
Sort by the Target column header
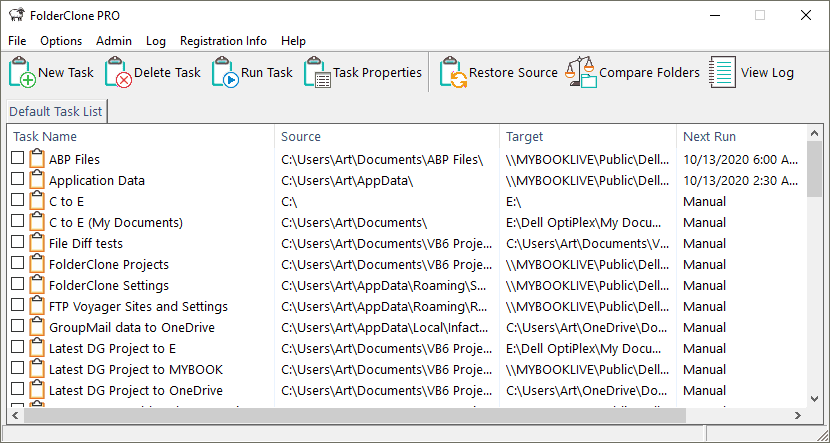pos(588,137)
